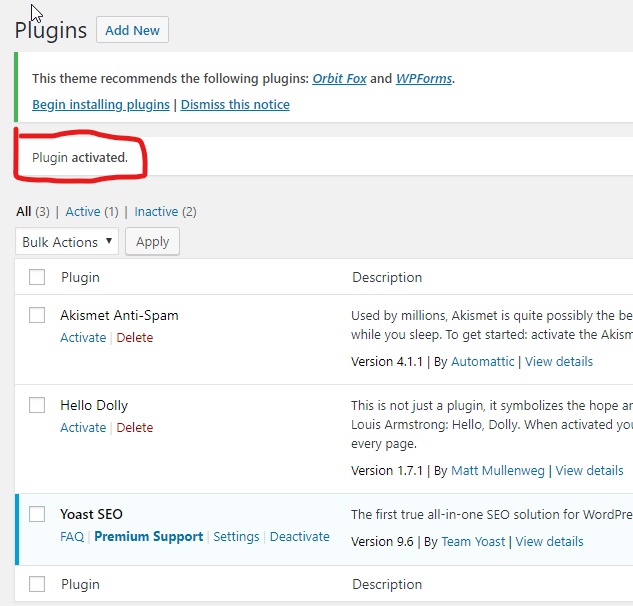Delete the Hello Dolly plugin

click(x=135, y=428)
